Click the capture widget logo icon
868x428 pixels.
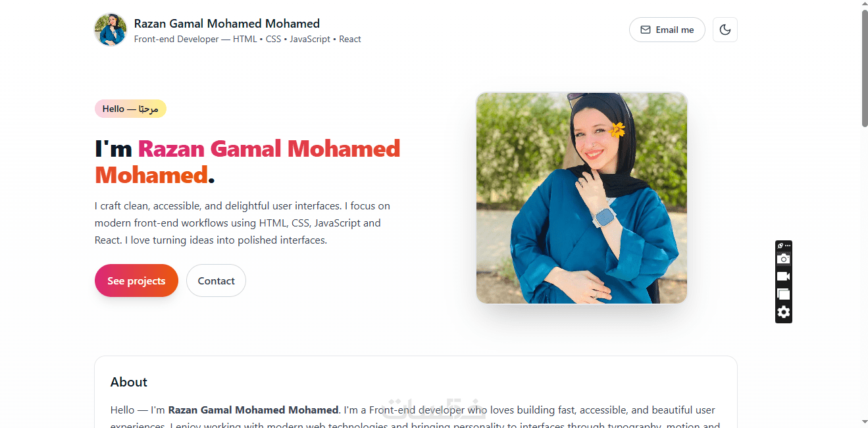coord(780,246)
